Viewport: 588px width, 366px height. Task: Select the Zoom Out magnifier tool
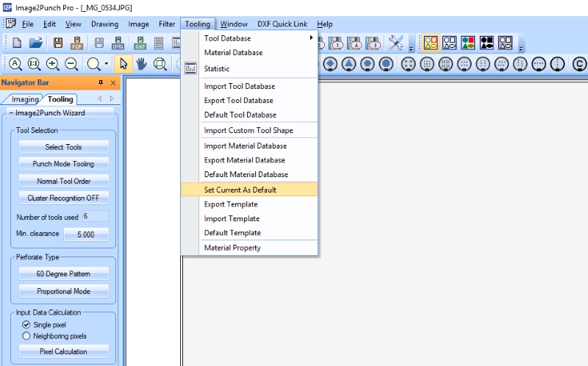pos(71,64)
